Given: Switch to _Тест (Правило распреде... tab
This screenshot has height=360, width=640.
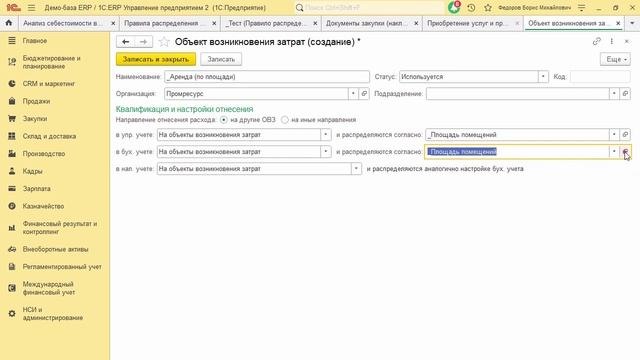Looking at the screenshot, I should point(266,23).
